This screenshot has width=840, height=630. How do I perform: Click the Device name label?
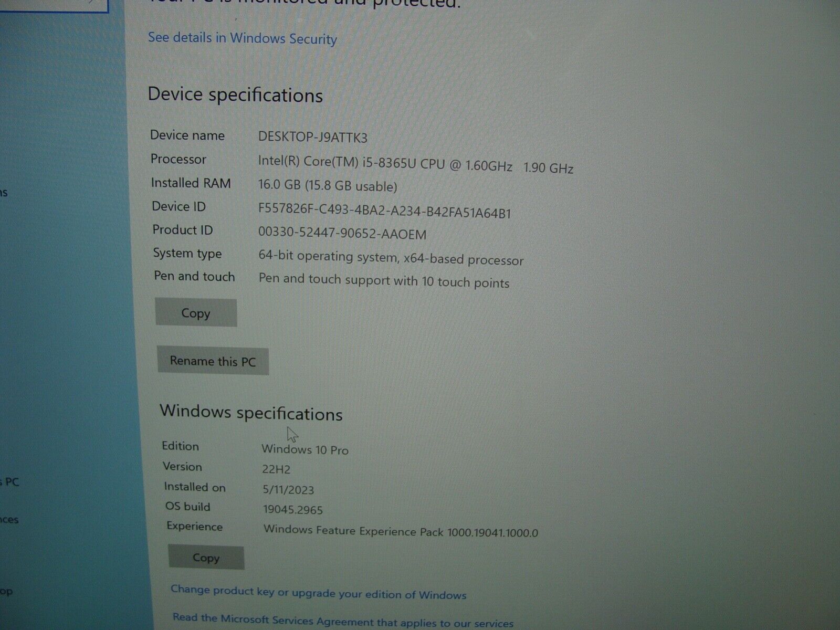(x=187, y=135)
